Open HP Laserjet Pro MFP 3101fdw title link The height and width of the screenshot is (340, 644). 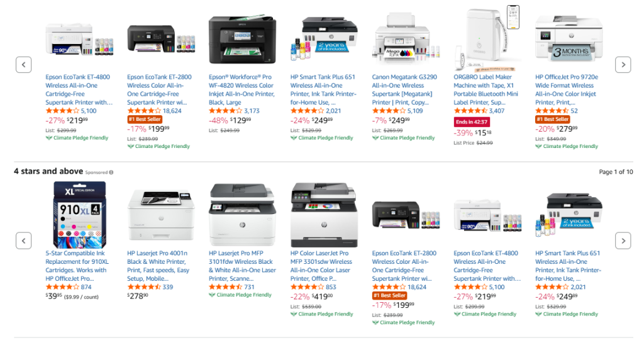point(242,266)
